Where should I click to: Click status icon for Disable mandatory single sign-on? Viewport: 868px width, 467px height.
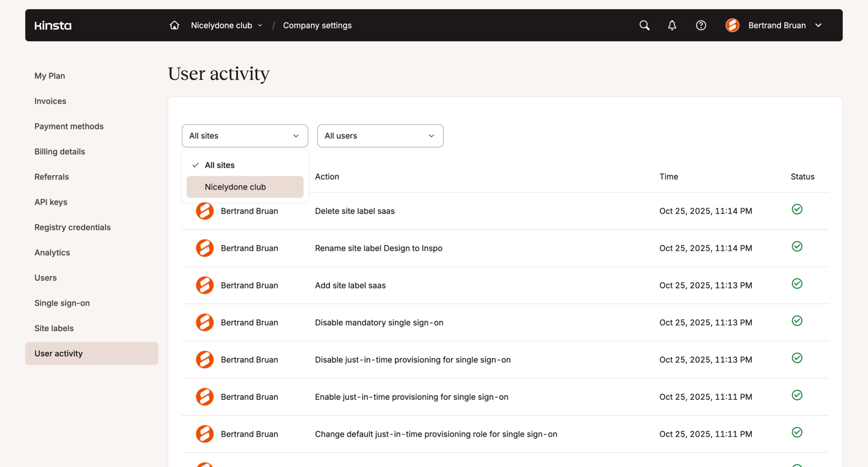(x=797, y=321)
